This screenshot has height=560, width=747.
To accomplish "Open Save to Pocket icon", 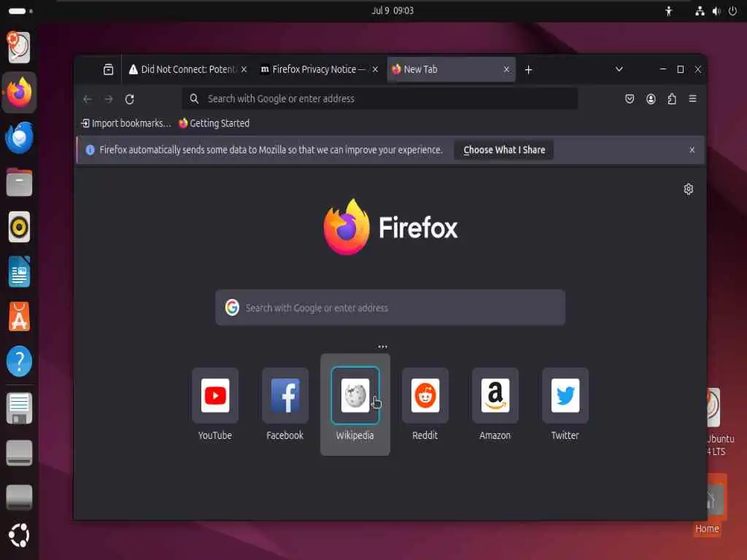I will (x=630, y=99).
